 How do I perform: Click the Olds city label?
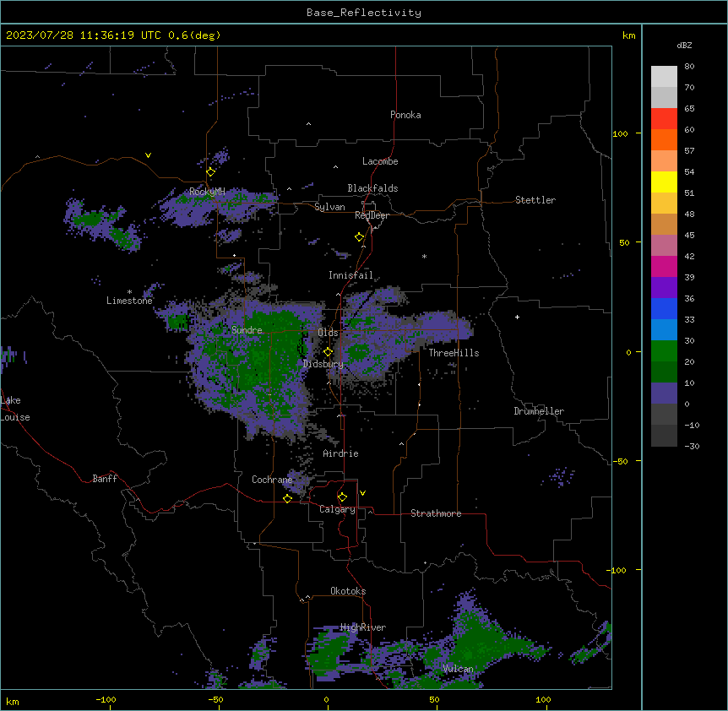(x=328, y=333)
